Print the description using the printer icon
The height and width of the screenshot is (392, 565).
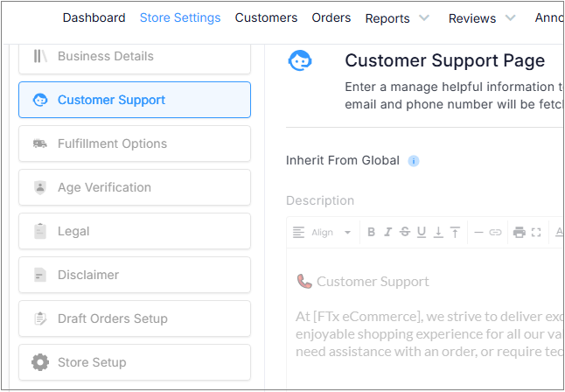[x=519, y=232]
